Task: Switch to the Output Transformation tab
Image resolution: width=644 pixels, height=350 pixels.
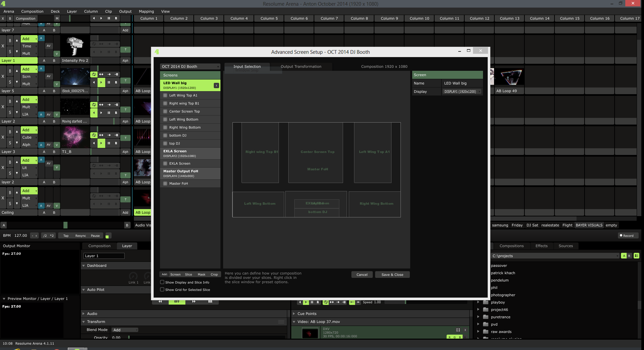Action: [301, 66]
